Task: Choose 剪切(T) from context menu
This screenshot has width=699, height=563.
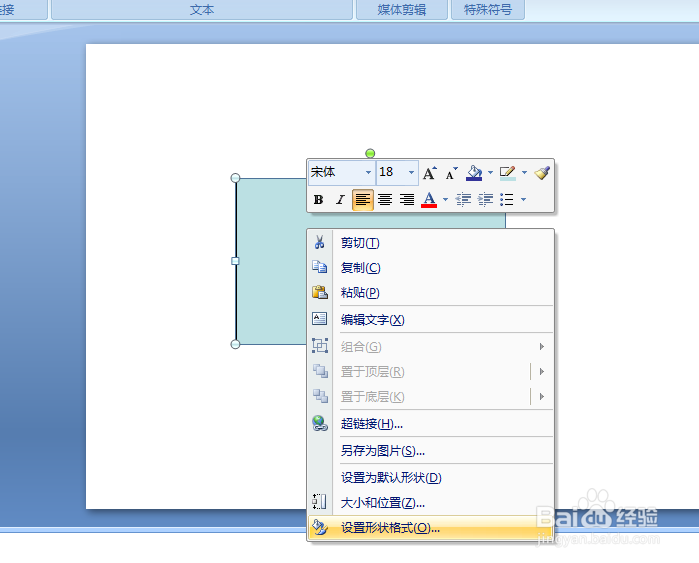Action: click(430, 243)
